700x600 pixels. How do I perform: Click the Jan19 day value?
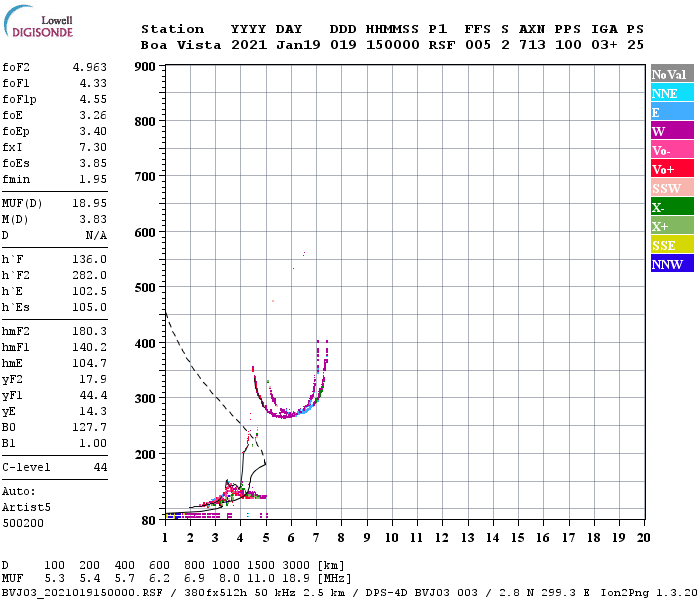click(298, 45)
